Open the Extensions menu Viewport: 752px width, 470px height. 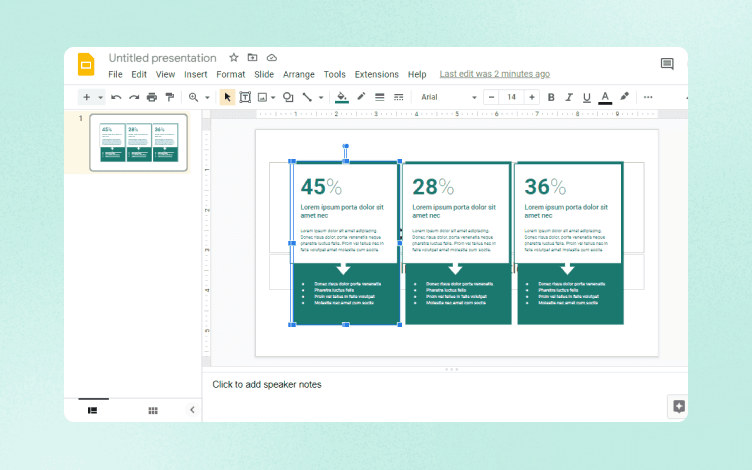pos(376,74)
